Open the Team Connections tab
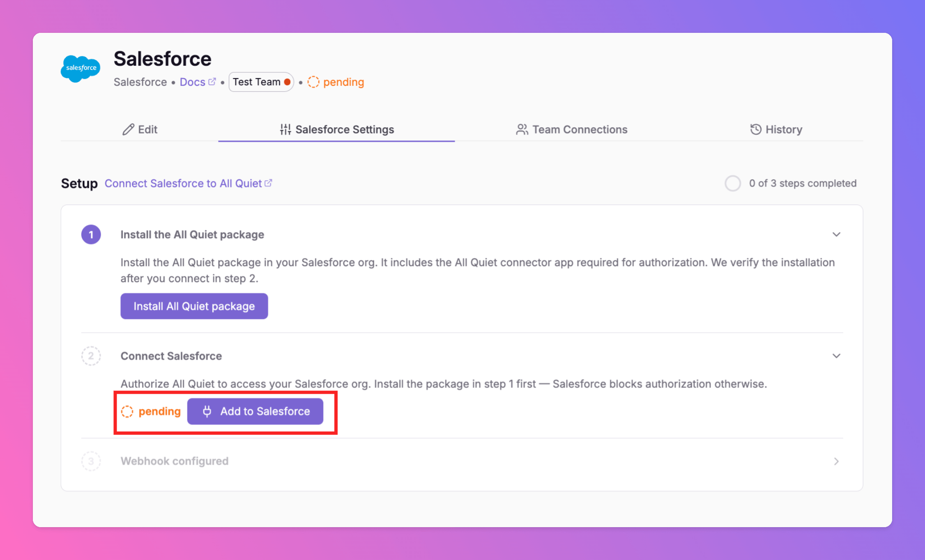The height and width of the screenshot is (560, 925). 572,129
